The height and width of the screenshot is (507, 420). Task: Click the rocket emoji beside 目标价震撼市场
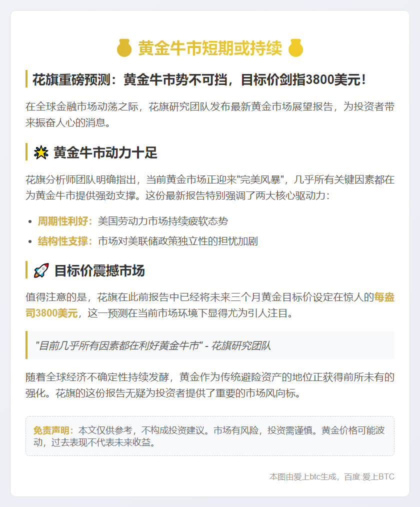[41, 270]
